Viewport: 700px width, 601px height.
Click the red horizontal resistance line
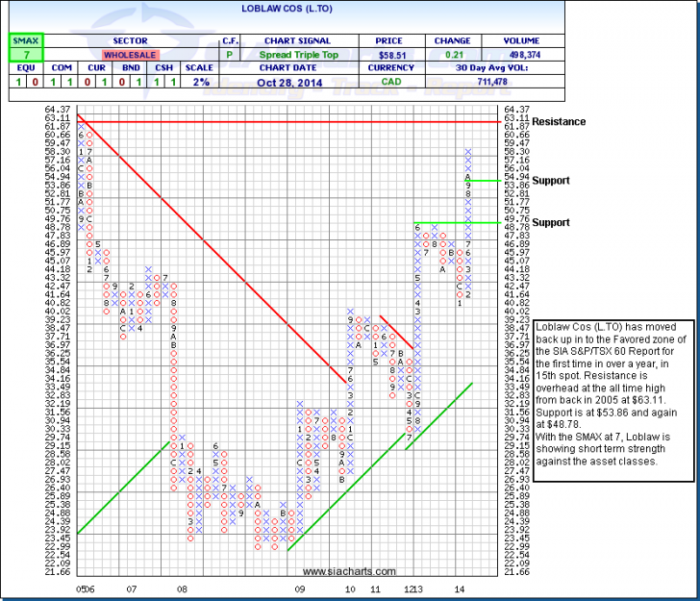point(288,121)
